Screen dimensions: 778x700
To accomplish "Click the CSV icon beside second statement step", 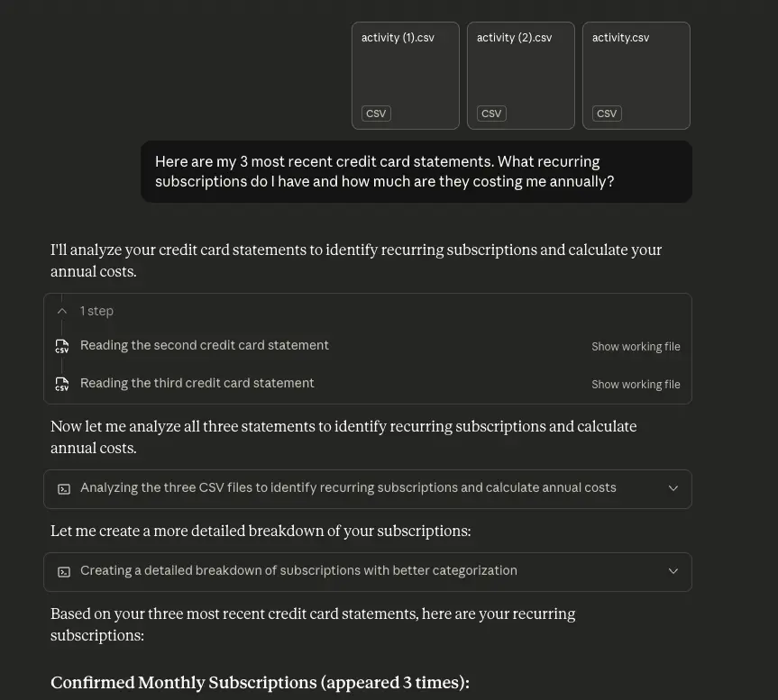I will (x=61, y=346).
